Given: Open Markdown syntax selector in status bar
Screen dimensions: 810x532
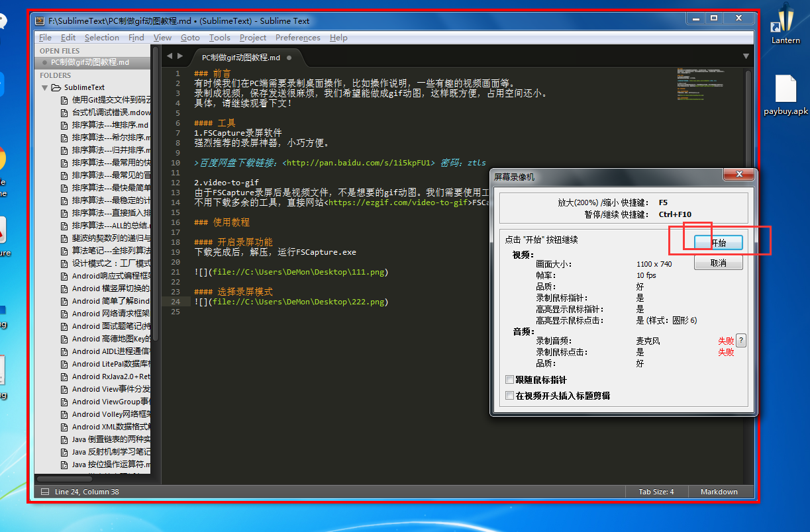Looking at the screenshot, I should pos(719,492).
